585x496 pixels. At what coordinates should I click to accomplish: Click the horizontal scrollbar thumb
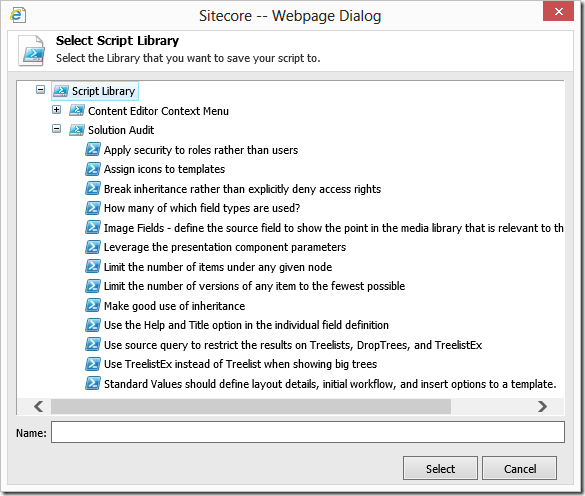[251, 406]
